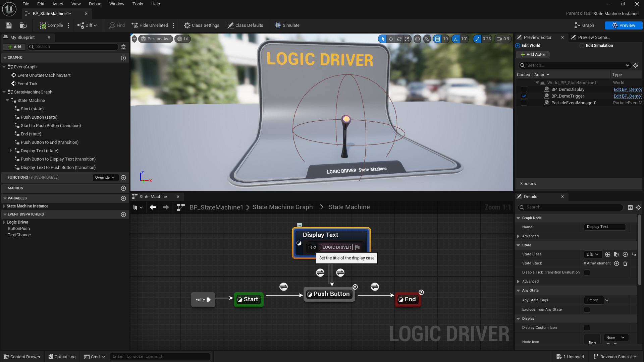
Task: Add a new graph with Graphs plus icon
Action: coord(123,58)
